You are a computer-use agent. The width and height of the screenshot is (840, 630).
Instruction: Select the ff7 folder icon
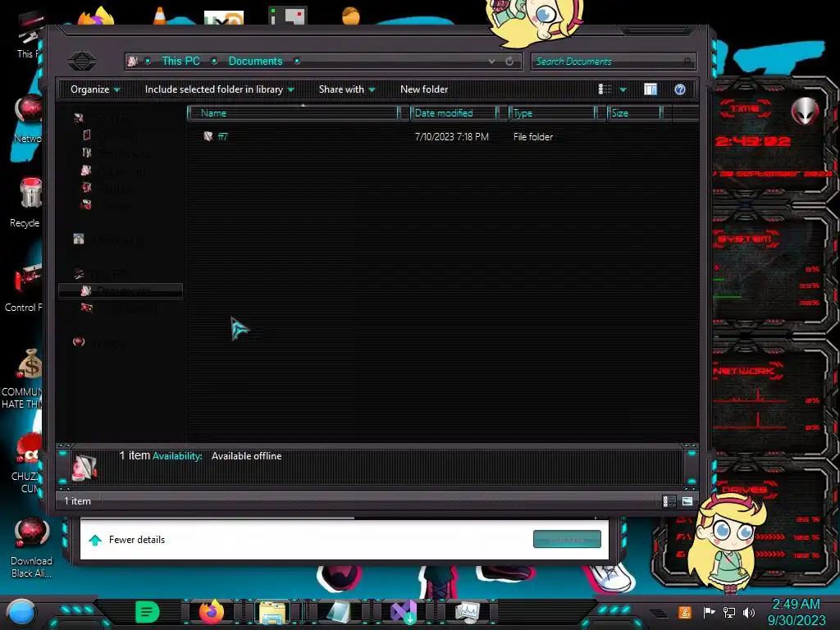tap(208, 137)
